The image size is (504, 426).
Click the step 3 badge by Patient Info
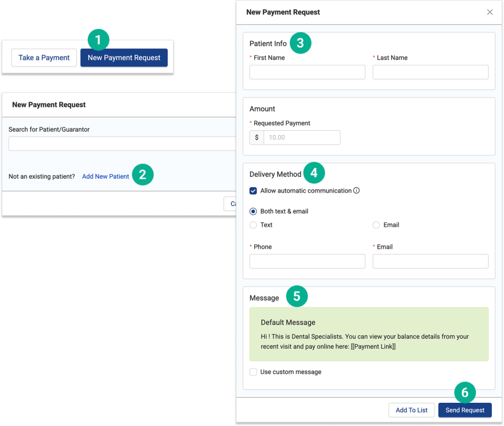coord(300,43)
